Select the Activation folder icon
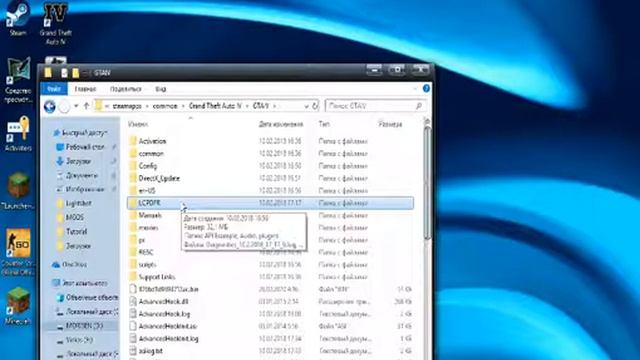 (x=133, y=141)
